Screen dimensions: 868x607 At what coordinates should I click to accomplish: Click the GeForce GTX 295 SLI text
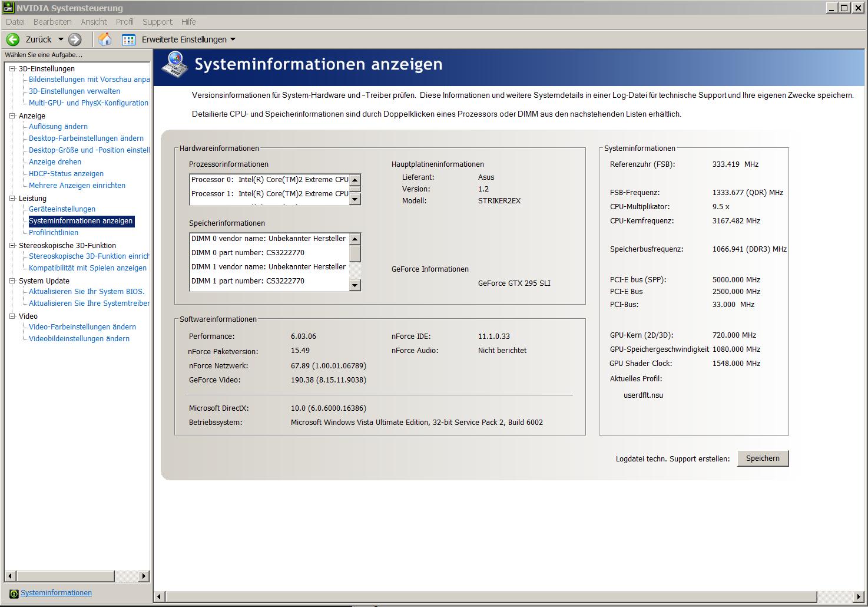click(x=514, y=283)
